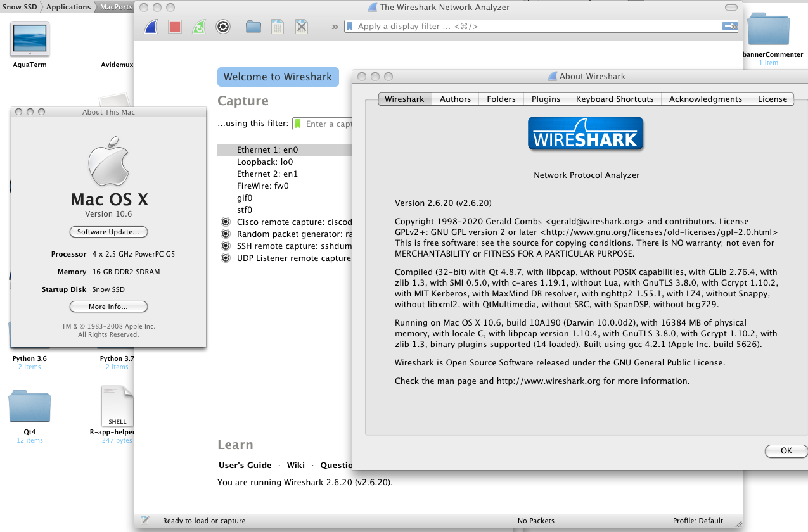Select the Ethernet 2: en1 interface
This screenshot has width=808, height=532.
click(x=267, y=174)
